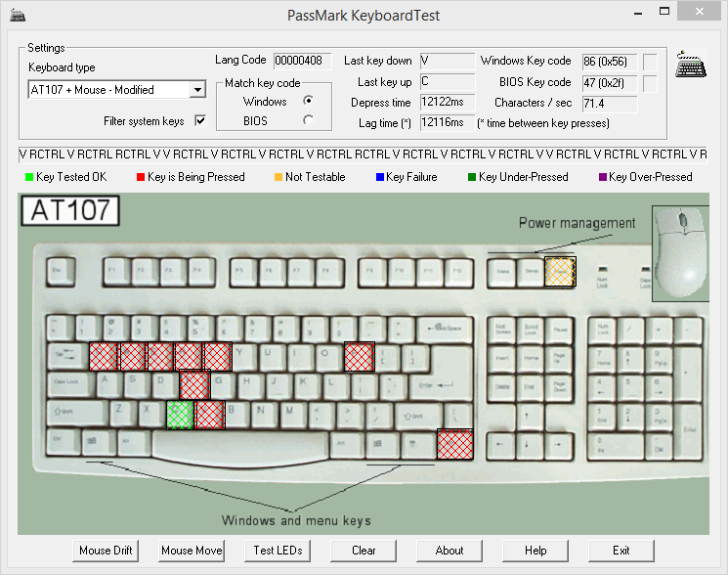Click the Enter key on main keyboard
Viewport: 728px width, 575px height.
tap(440, 385)
